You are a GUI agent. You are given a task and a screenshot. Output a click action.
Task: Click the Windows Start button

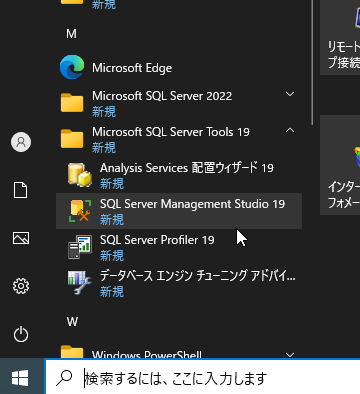coord(20,378)
